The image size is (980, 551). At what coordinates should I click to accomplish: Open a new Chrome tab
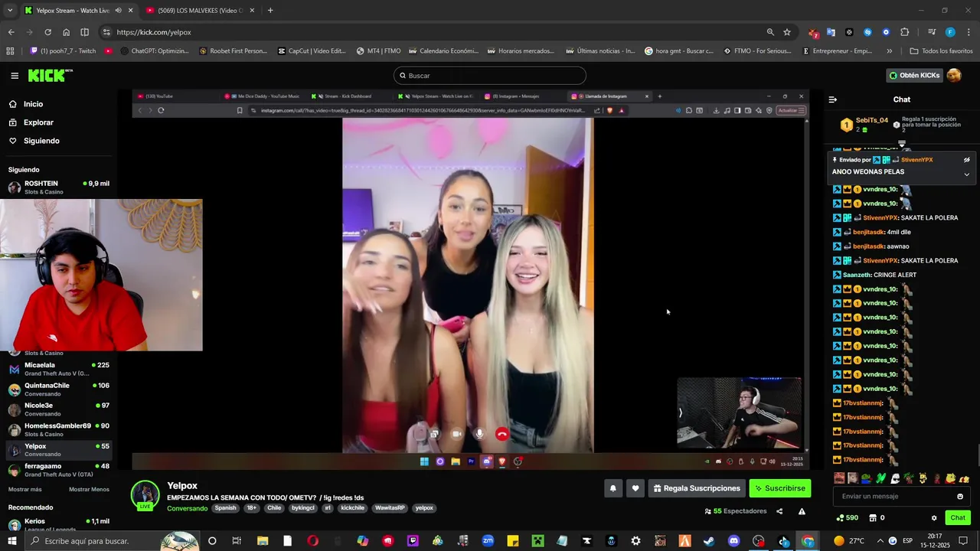(270, 11)
